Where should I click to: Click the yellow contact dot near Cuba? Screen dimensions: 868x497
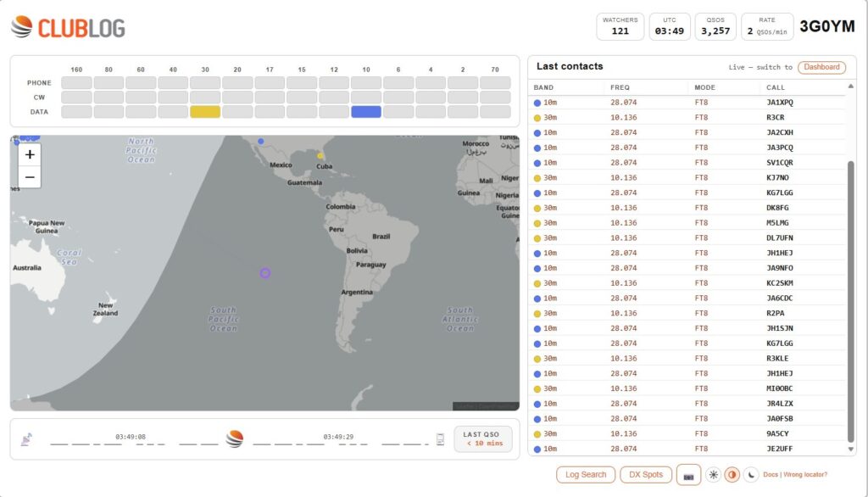pos(320,156)
